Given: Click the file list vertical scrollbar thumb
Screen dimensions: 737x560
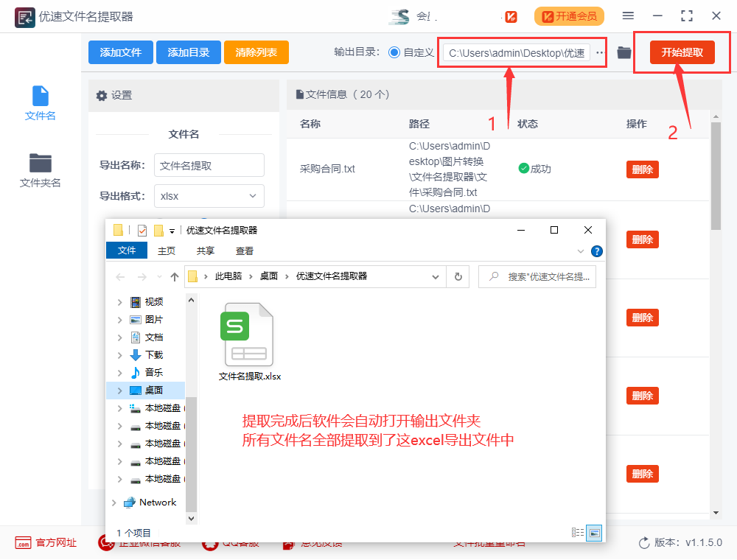Looking at the screenshot, I should coord(716,176).
